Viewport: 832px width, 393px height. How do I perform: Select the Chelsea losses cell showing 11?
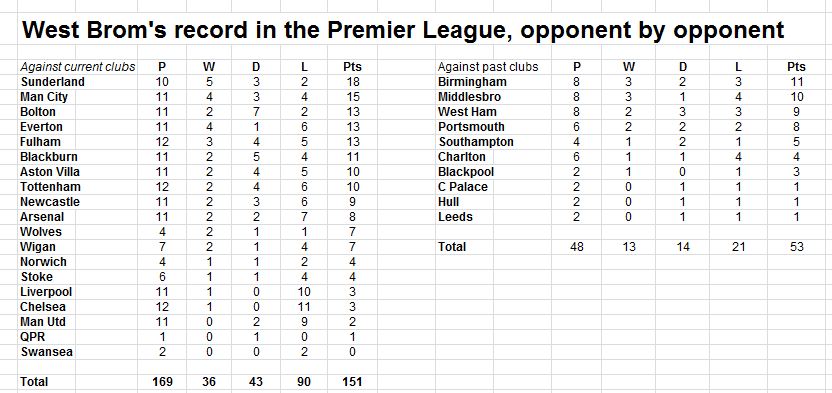[298, 307]
